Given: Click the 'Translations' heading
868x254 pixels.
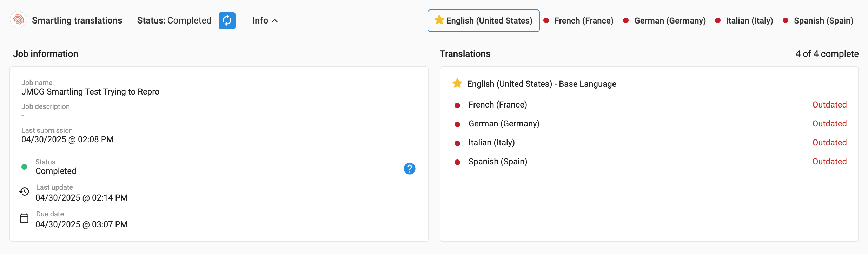Looking at the screenshot, I should coord(465,54).
